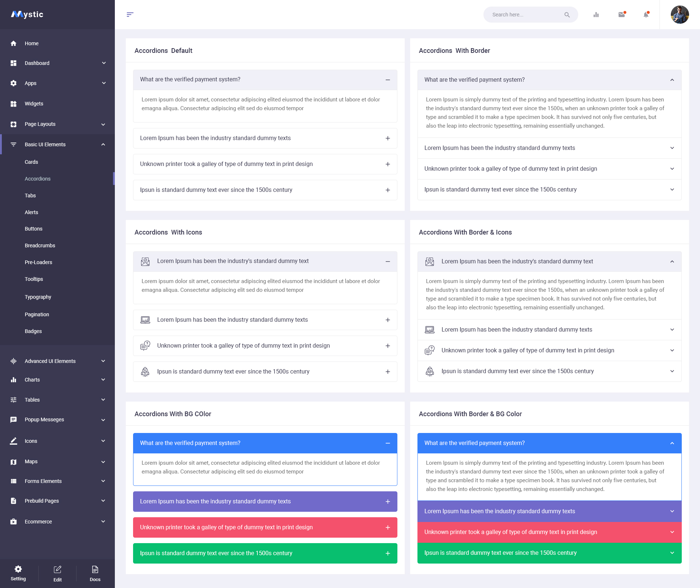Open the Typography sidebar item
Image resolution: width=700 pixels, height=588 pixels.
click(x=38, y=297)
